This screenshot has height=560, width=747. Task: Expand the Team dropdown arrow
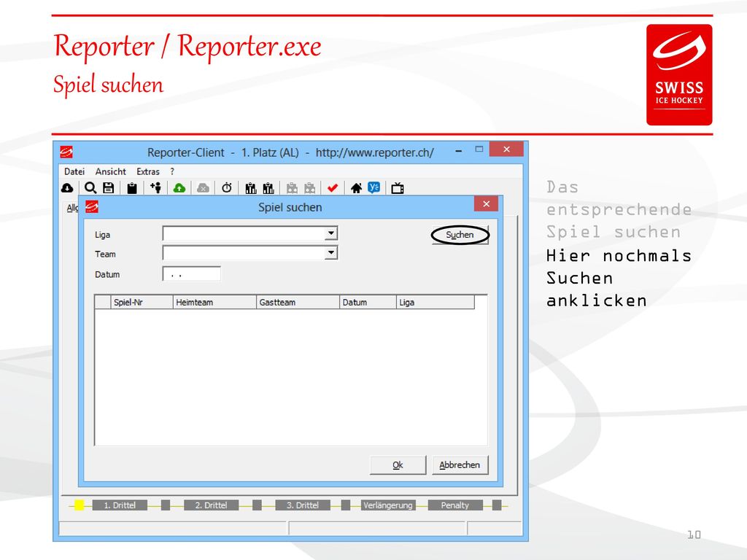click(331, 252)
